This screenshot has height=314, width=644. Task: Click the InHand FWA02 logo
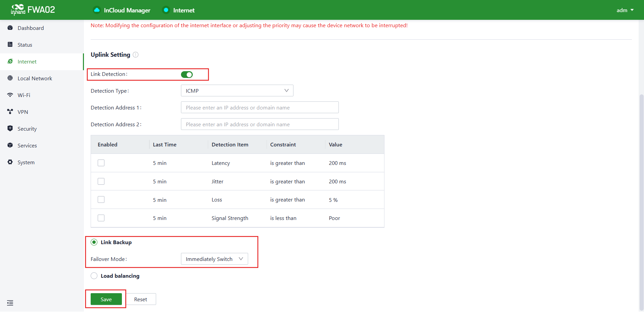click(x=33, y=10)
